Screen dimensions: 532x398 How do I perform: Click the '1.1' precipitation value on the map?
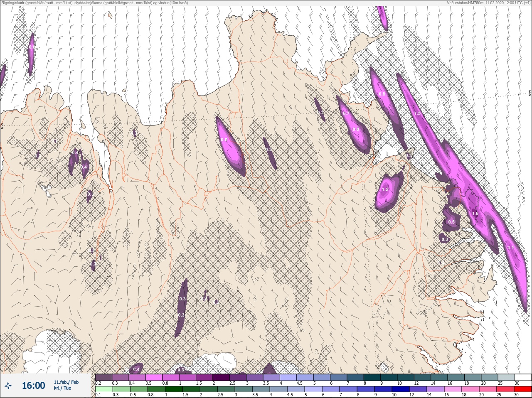(511, 248)
